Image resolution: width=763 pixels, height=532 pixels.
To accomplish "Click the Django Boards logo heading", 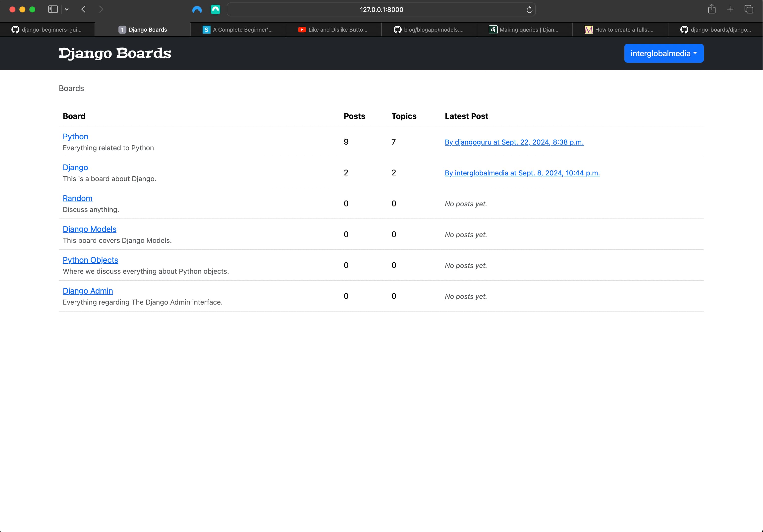I will point(115,53).
